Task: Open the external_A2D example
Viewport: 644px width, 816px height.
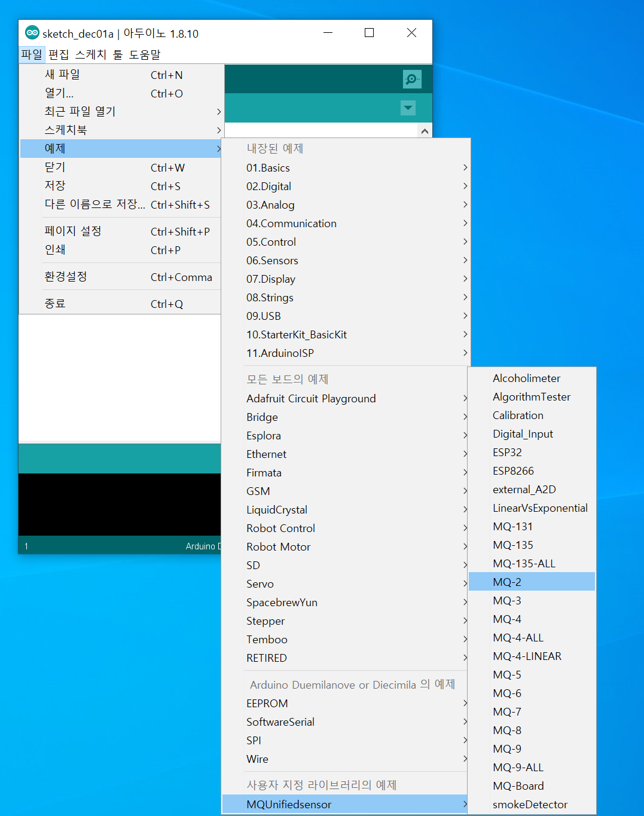Action: 532,490
